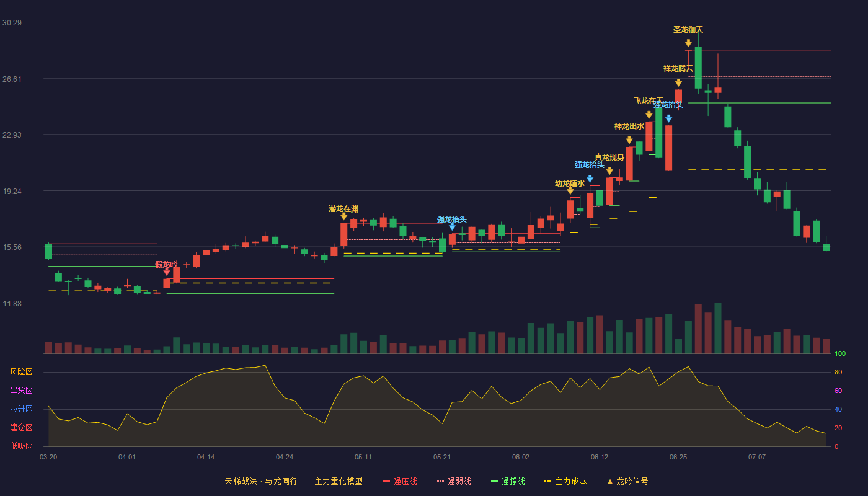Click the 07-07 date label
This screenshot has width=868, height=496.
pyautogui.click(x=757, y=457)
